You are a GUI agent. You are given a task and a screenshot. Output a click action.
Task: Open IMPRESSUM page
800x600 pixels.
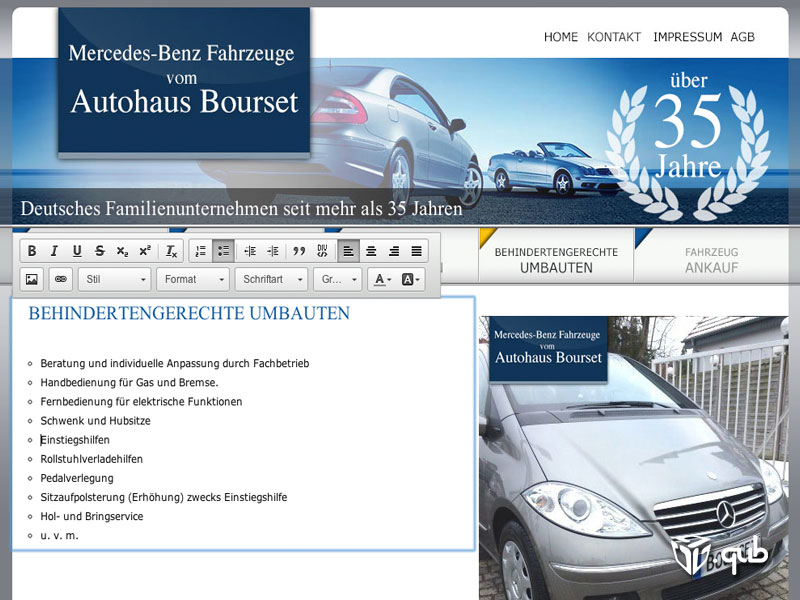[687, 37]
